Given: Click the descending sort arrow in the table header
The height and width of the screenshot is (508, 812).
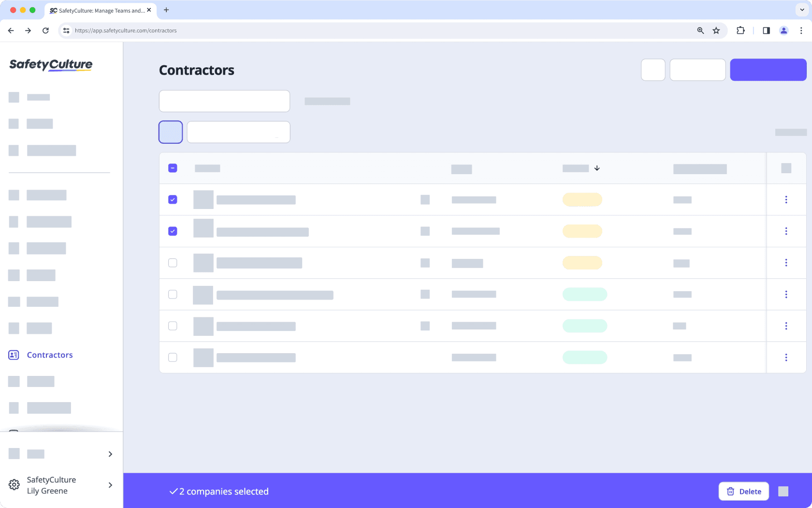Looking at the screenshot, I should click(x=597, y=168).
